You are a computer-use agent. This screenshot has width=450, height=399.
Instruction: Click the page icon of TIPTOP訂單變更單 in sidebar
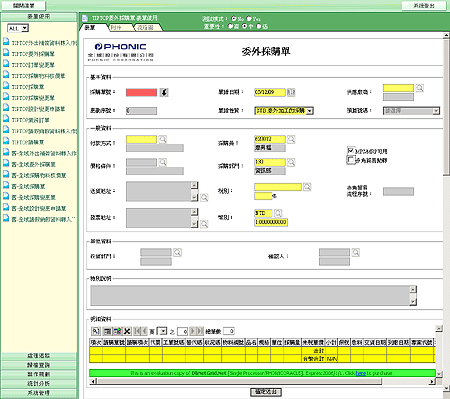pyautogui.click(x=6, y=64)
